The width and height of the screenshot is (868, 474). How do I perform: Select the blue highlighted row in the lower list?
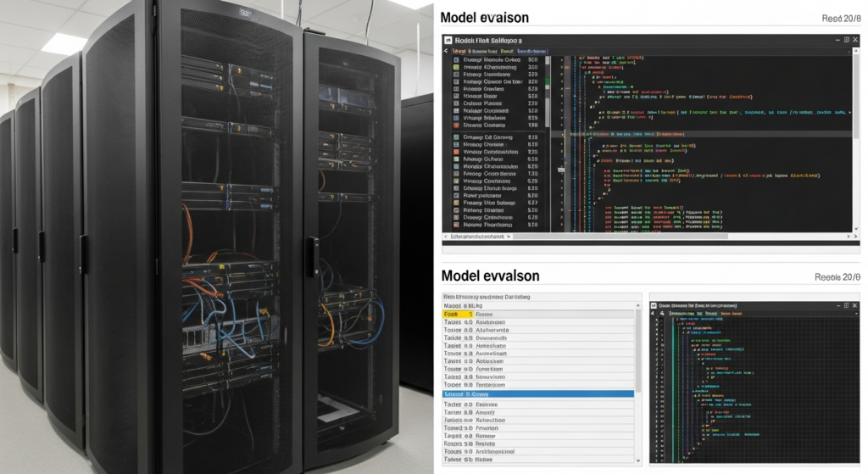point(538,394)
